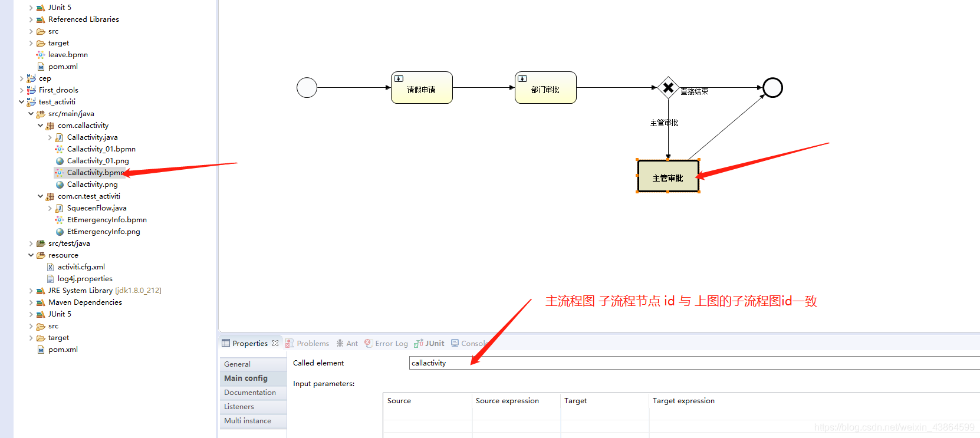980x438 pixels.
Task: Click the cep project icon
Action: [31, 78]
